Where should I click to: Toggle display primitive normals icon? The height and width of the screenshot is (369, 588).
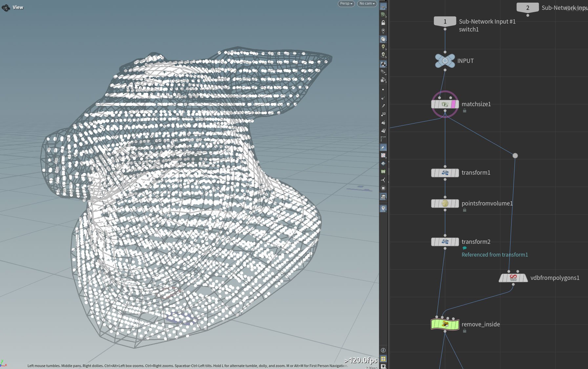click(x=383, y=122)
